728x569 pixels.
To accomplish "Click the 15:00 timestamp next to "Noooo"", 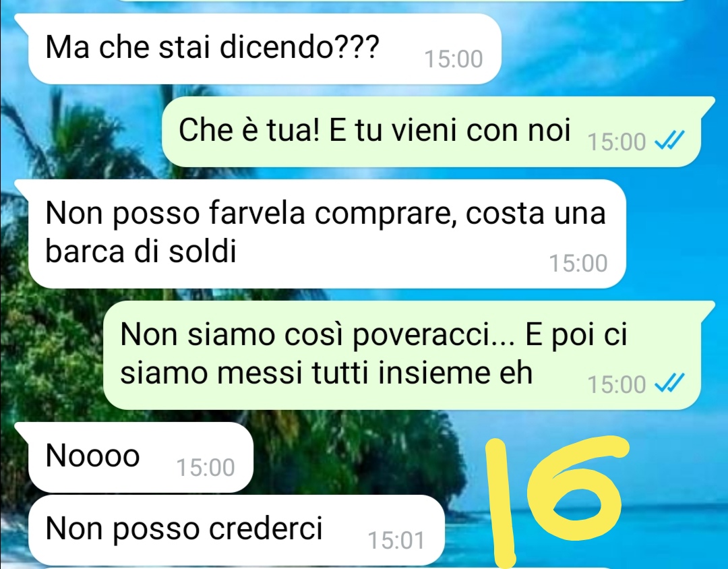I will [x=205, y=467].
